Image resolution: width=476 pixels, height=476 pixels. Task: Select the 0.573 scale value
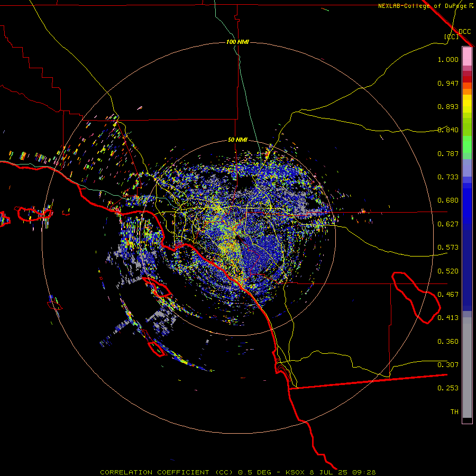tap(448, 248)
